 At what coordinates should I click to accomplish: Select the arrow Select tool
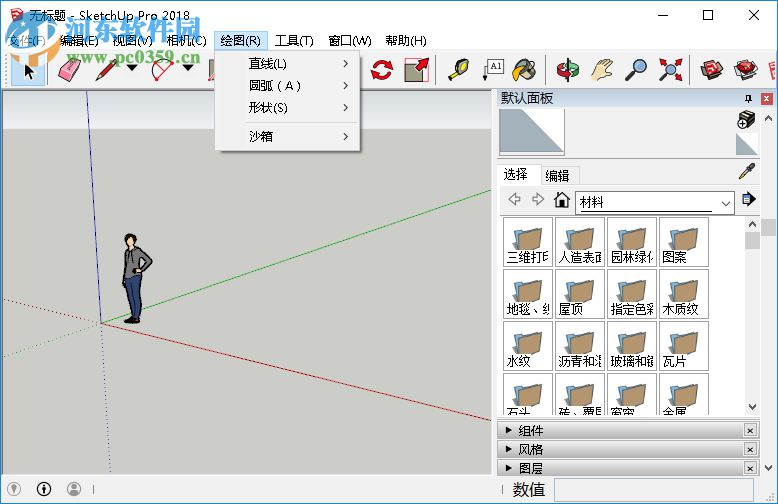point(28,70)
